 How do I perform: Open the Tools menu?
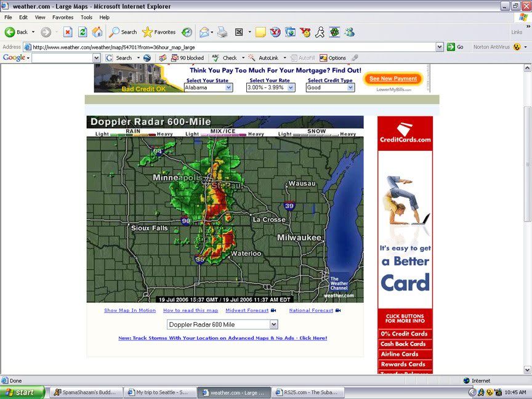(x=87, y=17)
